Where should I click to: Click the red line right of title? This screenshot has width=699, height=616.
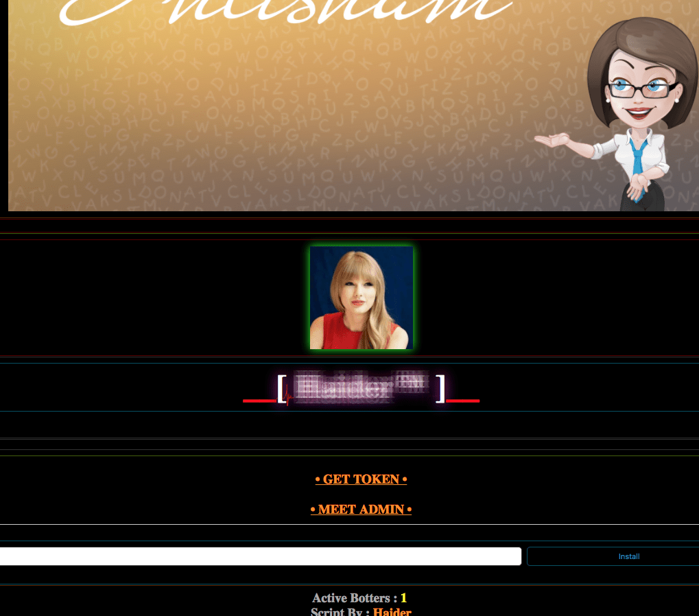click(463, 401)
